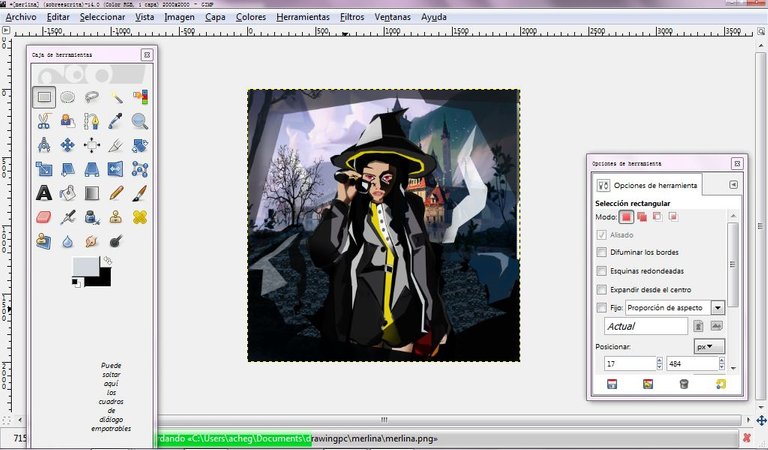Select the Move tool
The height and width of the screenshot is (450, 768).
coord(68,145)
